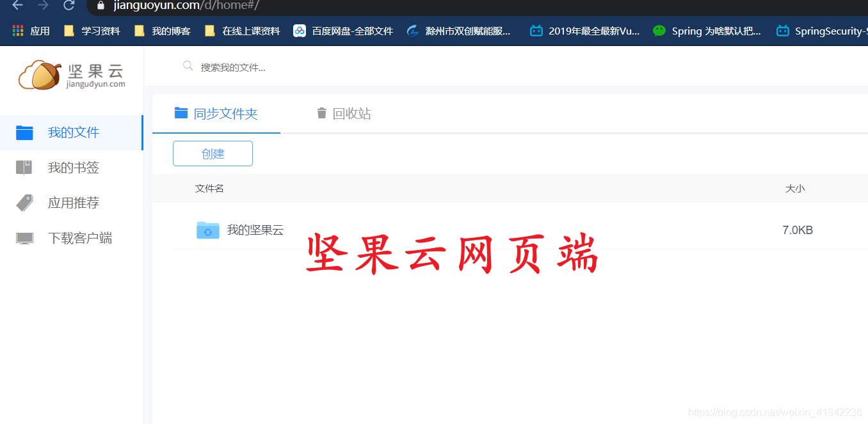
Task: Select 我的文件 in the sidebar
Action: pyautogui.click(x=71, y=132)
